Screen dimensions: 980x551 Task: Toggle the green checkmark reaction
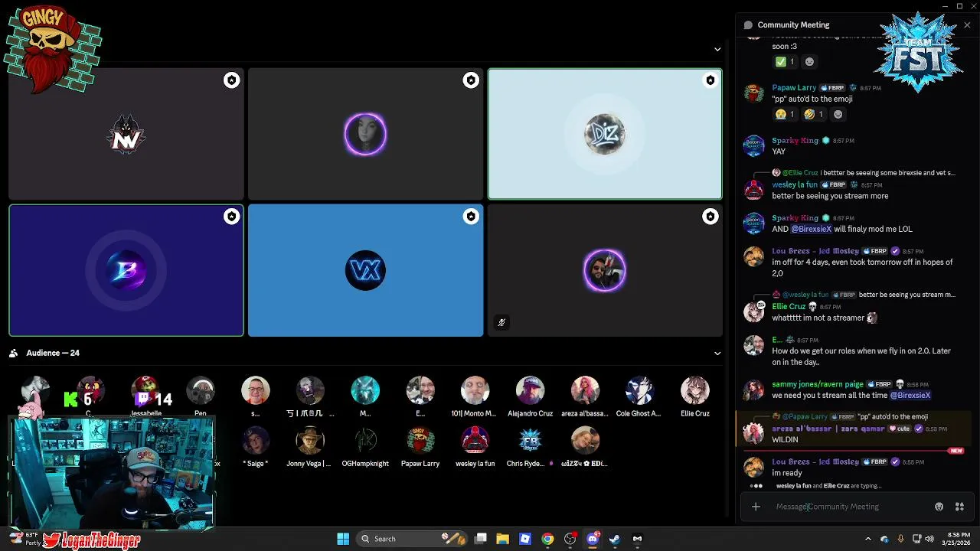(785, 62)
